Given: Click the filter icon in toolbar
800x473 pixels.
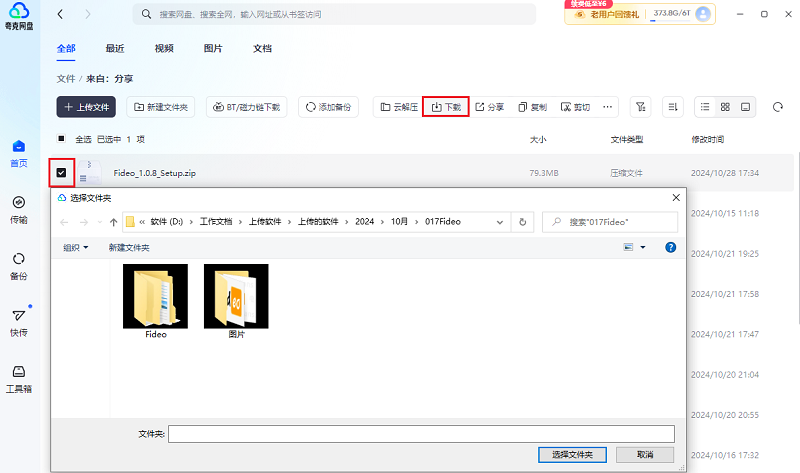Looking at the screenshot, I should 640,107.
